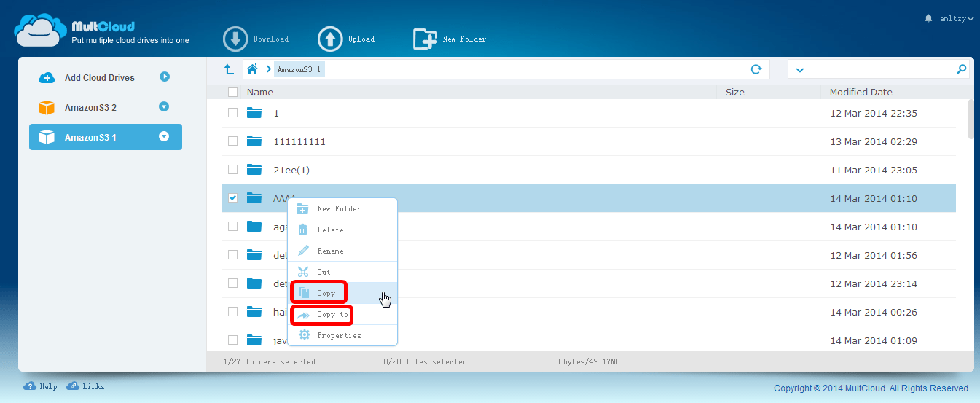This screenshot has height=403, width=980.
Task: Sort the list by the Name column
Action: coord(260,92)
